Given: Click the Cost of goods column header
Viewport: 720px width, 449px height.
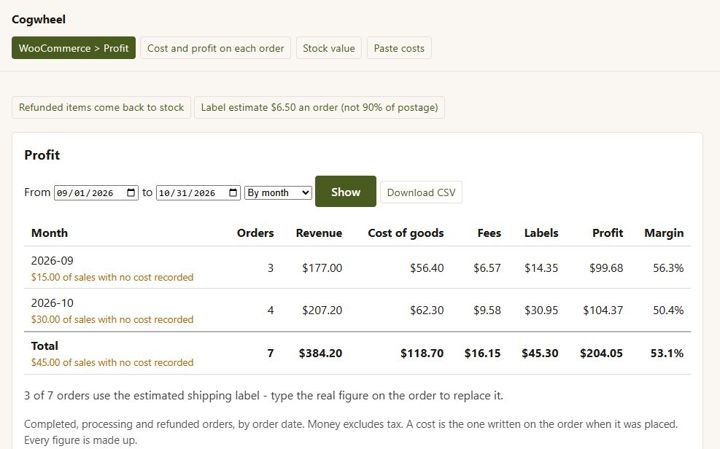Looking at the screenshot, I should [405, 233].
